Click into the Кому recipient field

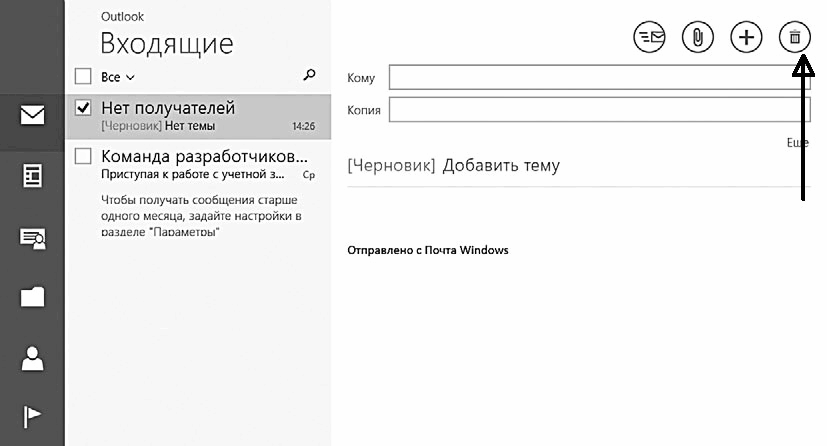pyautogui.click(x=599, y=77)
